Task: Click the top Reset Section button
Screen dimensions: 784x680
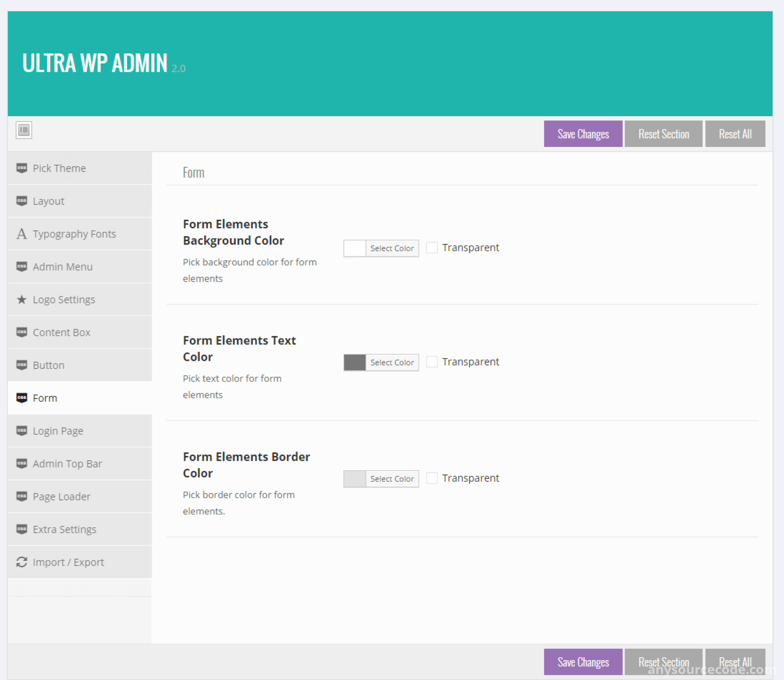Action: coord(663,134)
